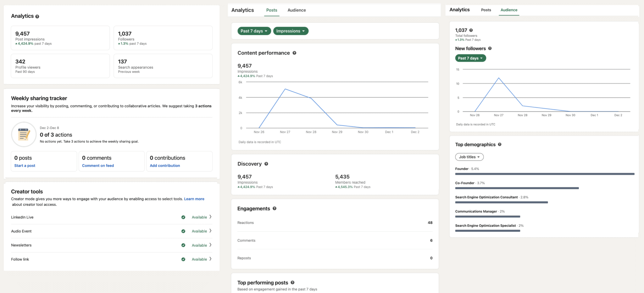The height and width of the screenshot is (293, 644).
Task: Click green checkmark for Follow link
Action: [183, 259]
